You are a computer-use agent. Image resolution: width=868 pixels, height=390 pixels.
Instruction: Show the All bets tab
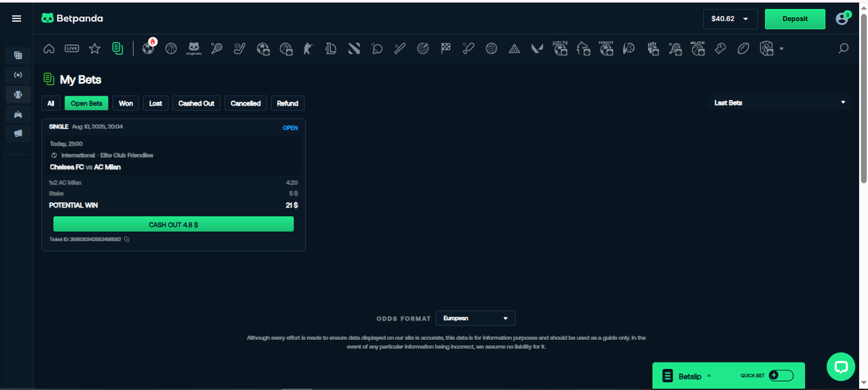(x=50, y=103)
